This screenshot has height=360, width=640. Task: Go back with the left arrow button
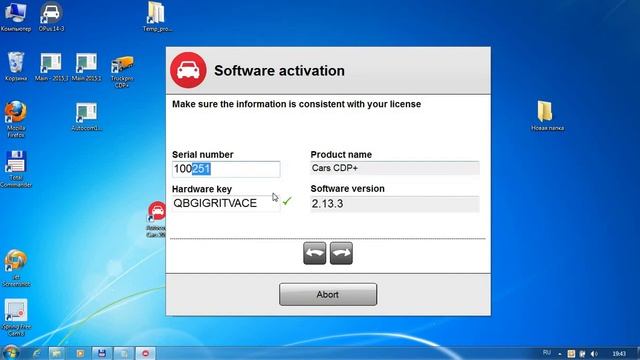(314, 253)
